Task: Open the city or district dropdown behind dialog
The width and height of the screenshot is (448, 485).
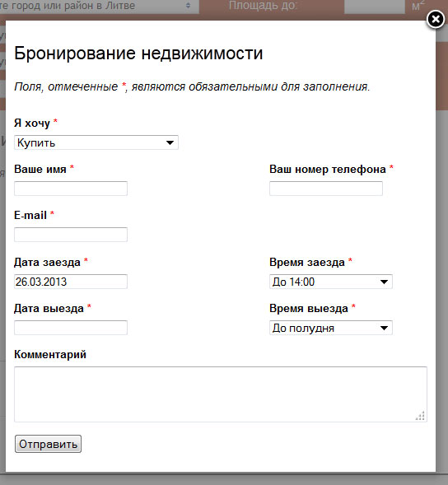Action: pyautogui.click(x=100, y=7)
